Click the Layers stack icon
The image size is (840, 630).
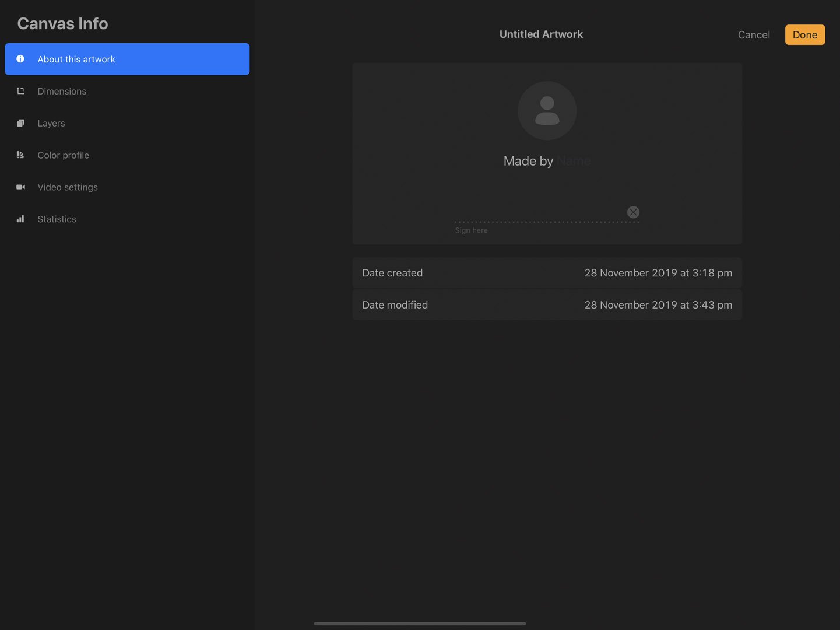pos(20,123)
